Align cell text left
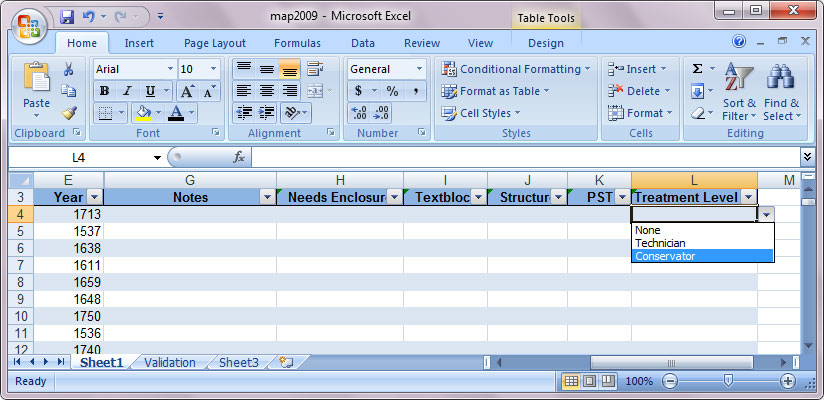 point(243,91)
